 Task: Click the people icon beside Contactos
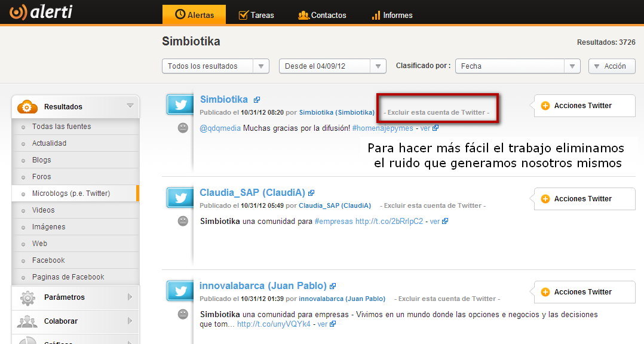pyautogui.click(x=303, y=15)
